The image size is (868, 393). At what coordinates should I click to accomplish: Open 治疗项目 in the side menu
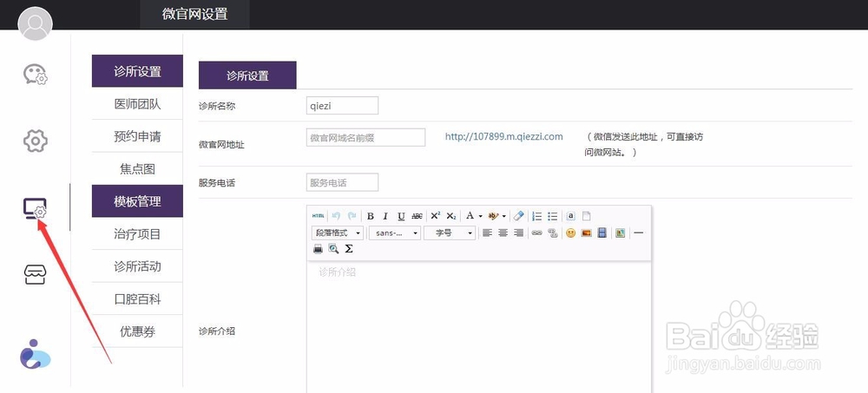tap(137, 233)
